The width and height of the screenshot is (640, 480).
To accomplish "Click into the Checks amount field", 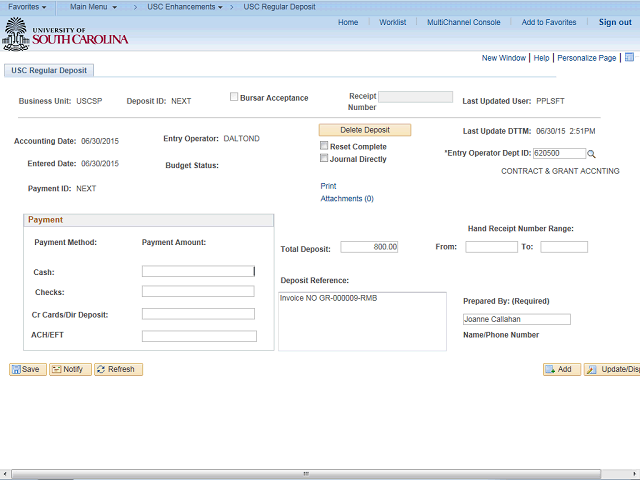I will pyautogui.click(x=198, y=291).
